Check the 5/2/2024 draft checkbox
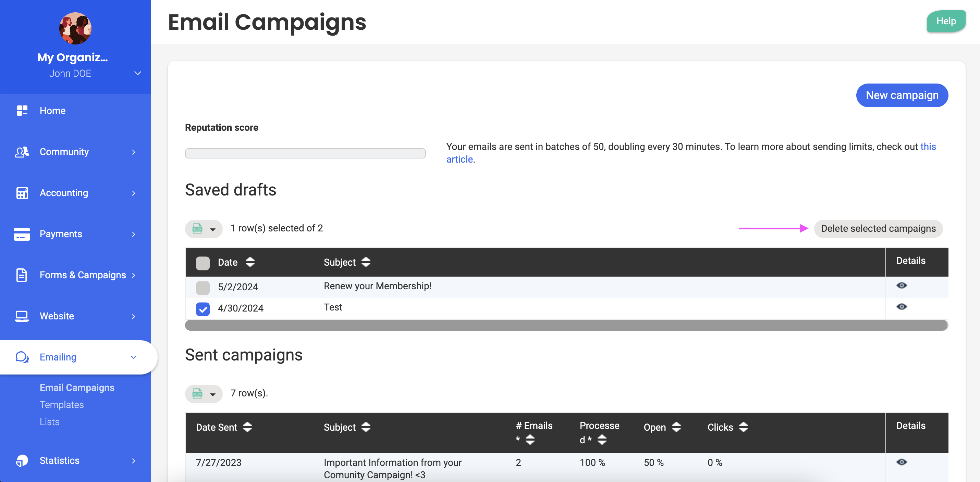This screenshot has width=980, height=482. tap(203, 288)
